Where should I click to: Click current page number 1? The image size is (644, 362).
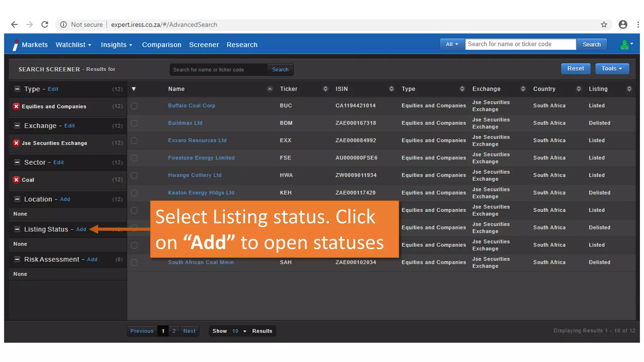163,331
